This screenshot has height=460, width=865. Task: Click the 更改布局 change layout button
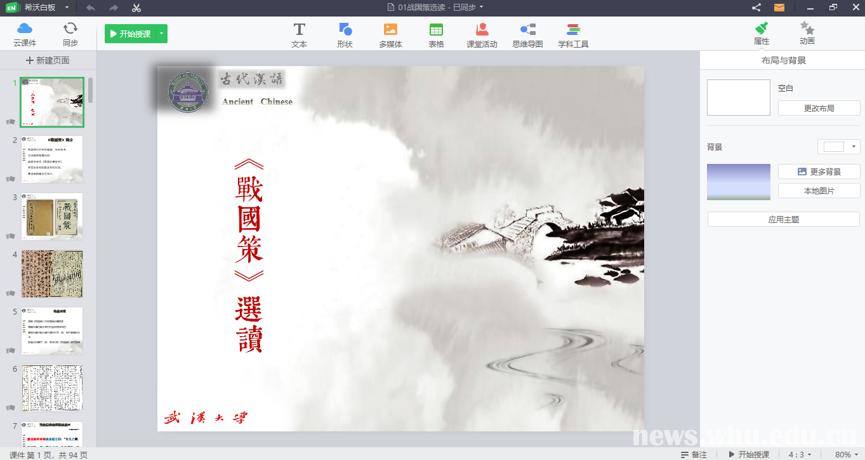click(818, 108)
